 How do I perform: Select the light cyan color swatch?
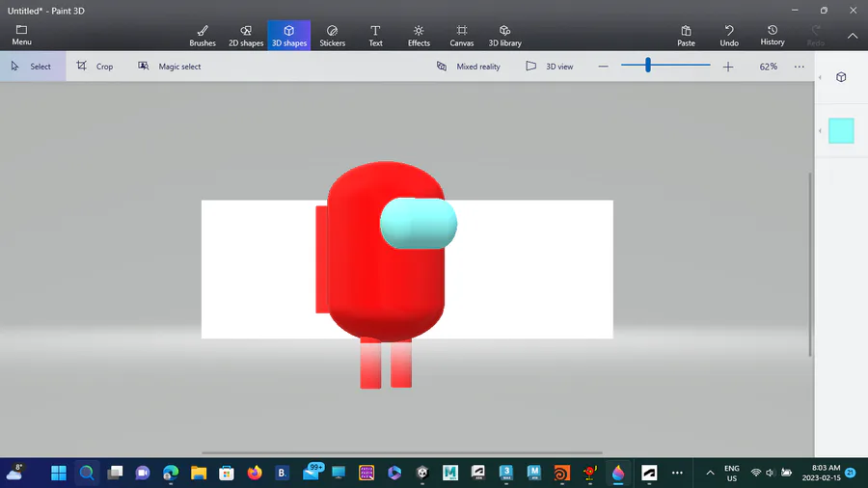pyautogui.click(x=841, y=130)
